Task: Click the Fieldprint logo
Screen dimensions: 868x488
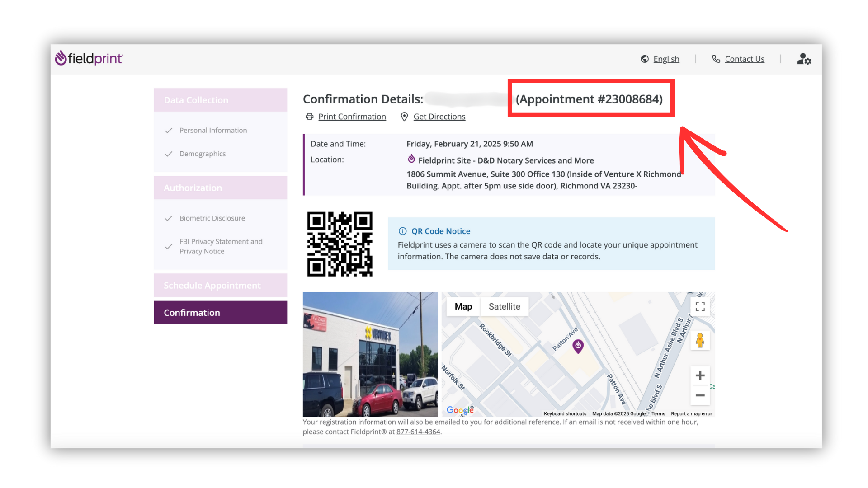Action: pos(89,58)
